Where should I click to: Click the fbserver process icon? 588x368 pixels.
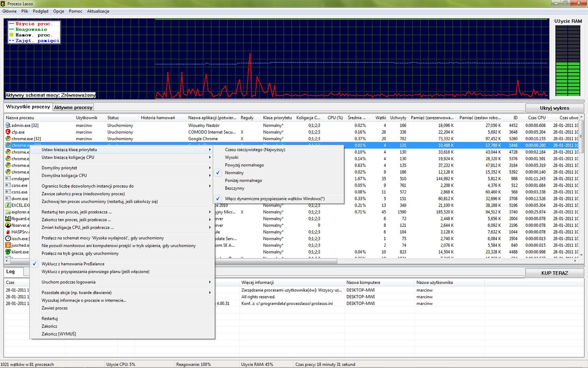coord(8,225)
